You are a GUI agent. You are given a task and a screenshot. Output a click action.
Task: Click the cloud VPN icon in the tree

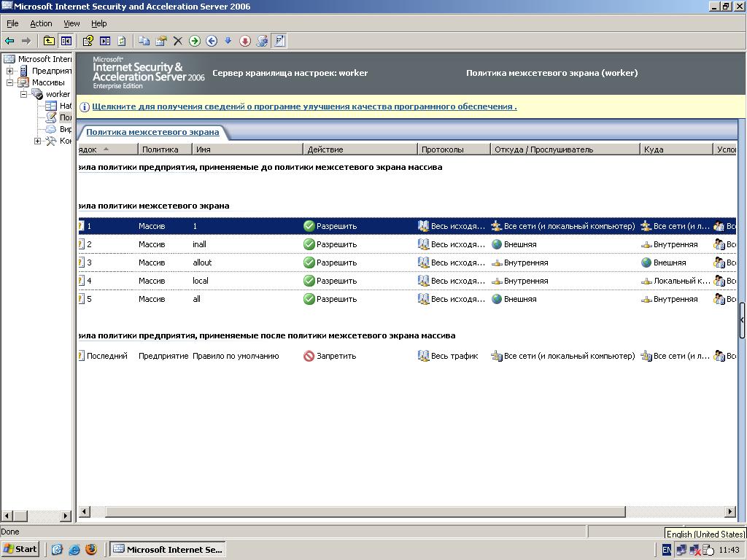[x=51, y=129]
